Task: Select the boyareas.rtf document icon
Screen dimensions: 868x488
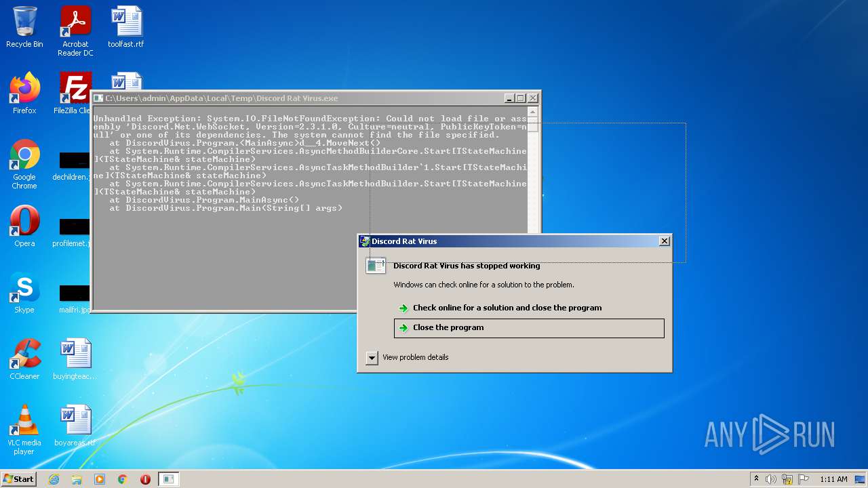Action: tap(75, 426)
